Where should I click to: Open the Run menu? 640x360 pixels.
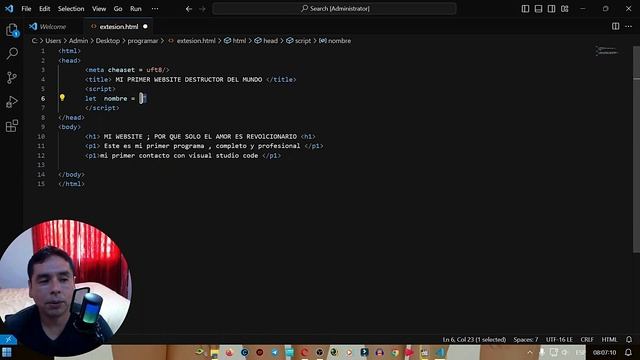pyautogui.click(x=136, y=9)
